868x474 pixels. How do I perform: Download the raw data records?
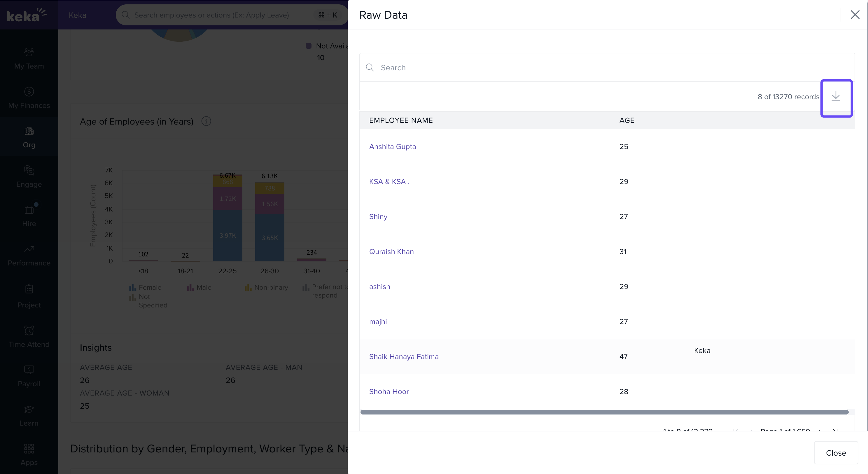[836, 97]
